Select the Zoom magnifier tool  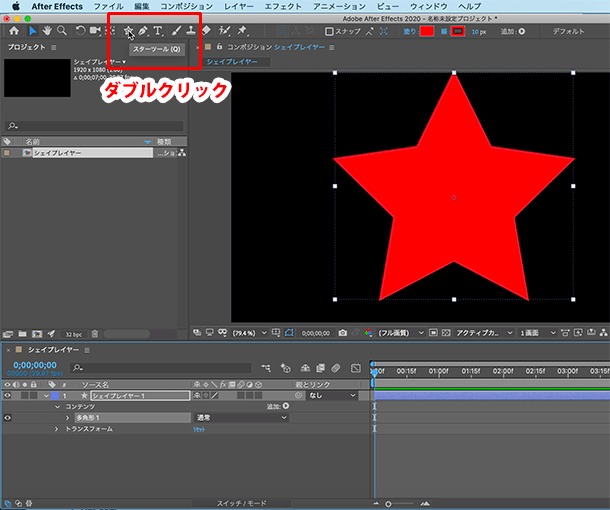point(62,30)
